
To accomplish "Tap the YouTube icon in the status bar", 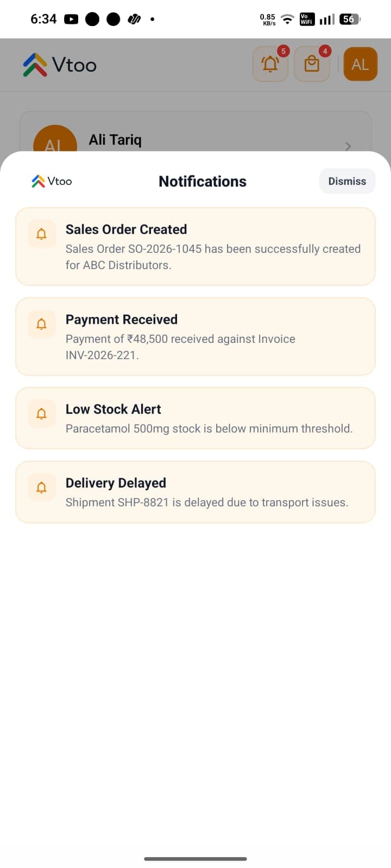I will click(x=71, y=19).
